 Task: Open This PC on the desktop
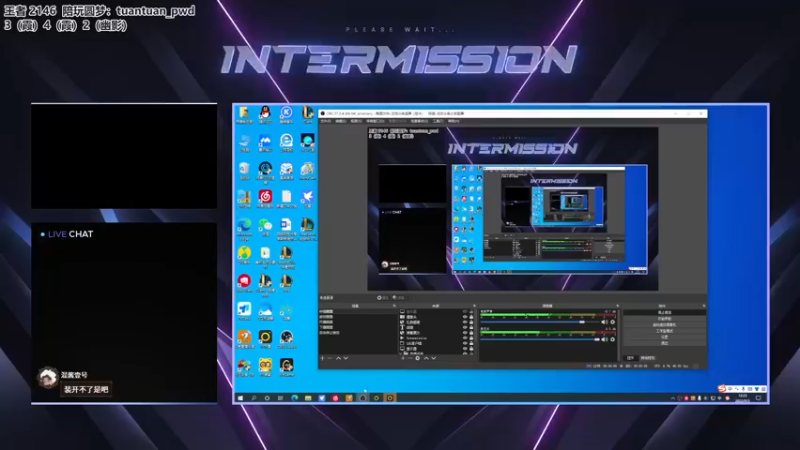point(245,141)
